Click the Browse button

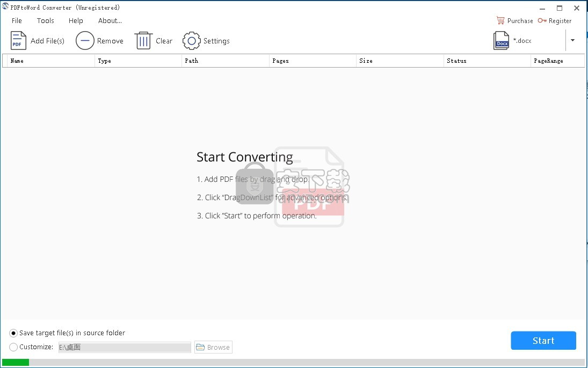click(x=213, y=347)
